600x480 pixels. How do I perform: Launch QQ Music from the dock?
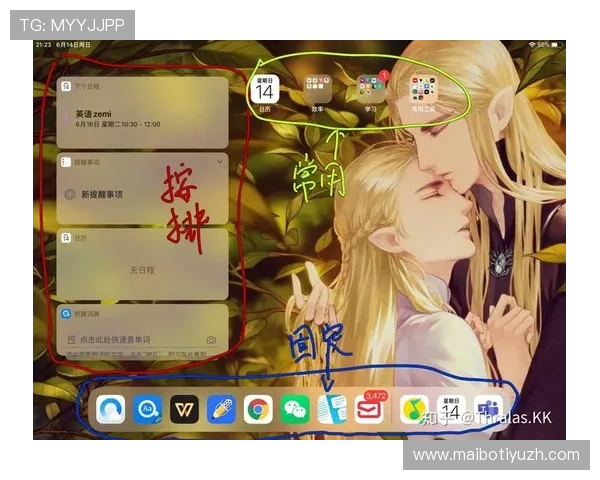(x=414, y=409)
